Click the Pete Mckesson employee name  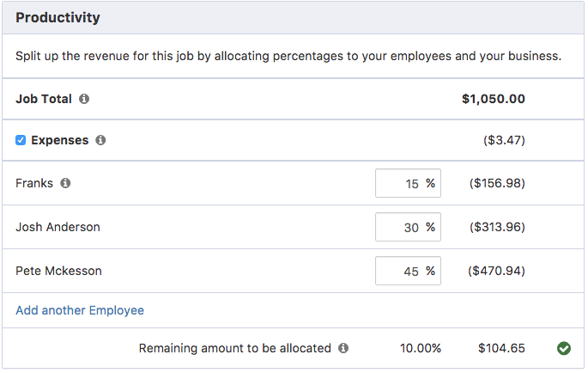(x=58, y=271)
